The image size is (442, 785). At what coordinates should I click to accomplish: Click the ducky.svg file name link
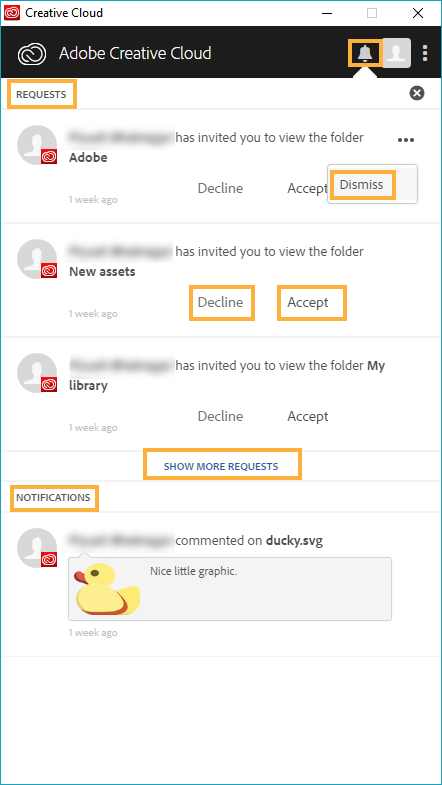pyautogui.click(x=294, y=541)
